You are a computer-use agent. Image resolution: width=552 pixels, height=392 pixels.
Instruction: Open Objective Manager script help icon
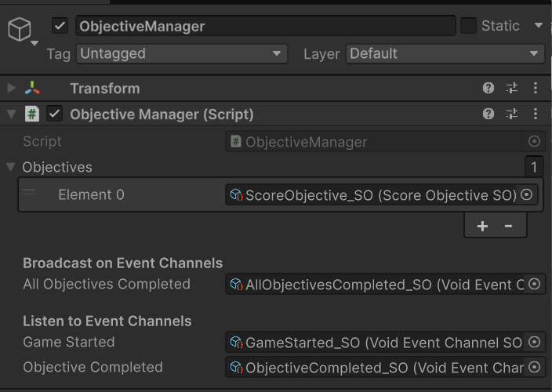tap(488, 114)
